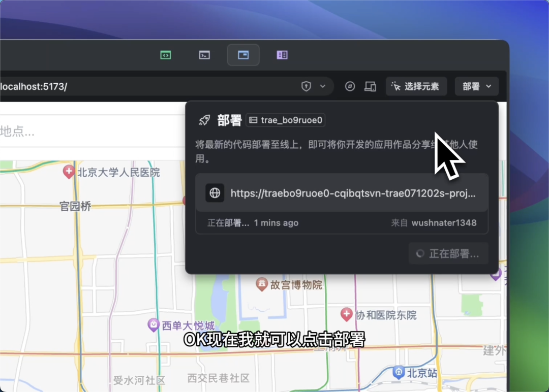The height and width of the screenshot is (392, 549).
Task: Open the green code editor view icon
Action: coord(165,55)
